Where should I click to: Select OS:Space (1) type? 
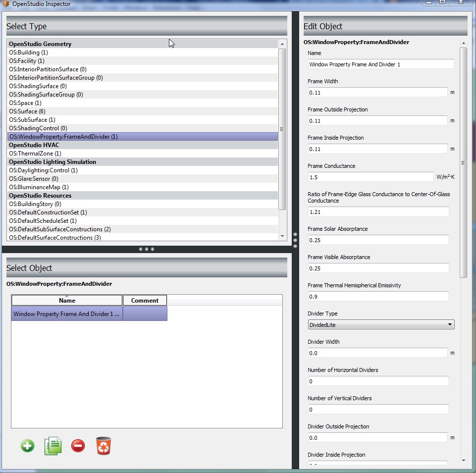(142, 103)
